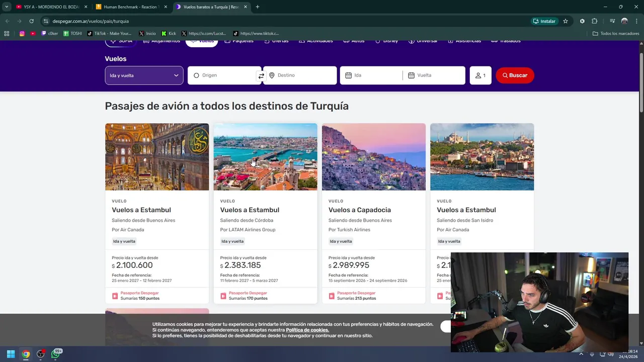The width and height of the screenshot is (644, 362).
Task: Reload the page with the refresh icon
Action: [x=31, y=21]
